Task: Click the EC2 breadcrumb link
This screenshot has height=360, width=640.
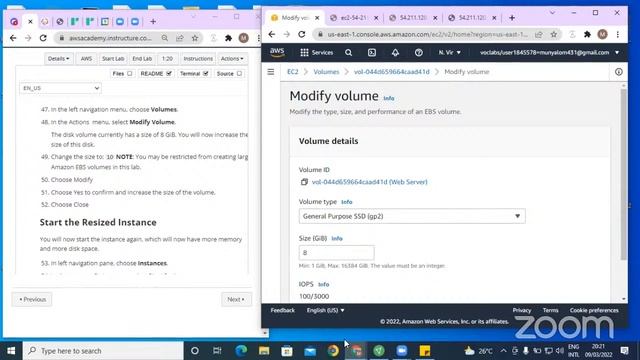Action: point(293,72)
